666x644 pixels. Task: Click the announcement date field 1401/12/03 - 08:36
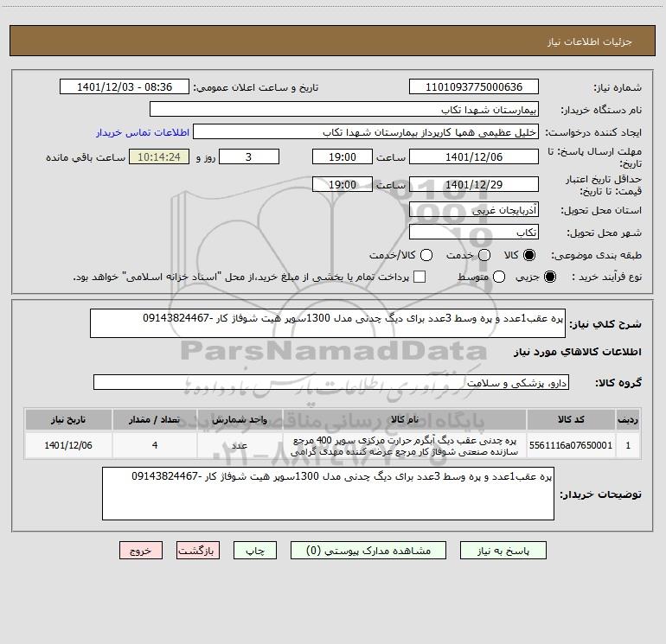(125, 87)
